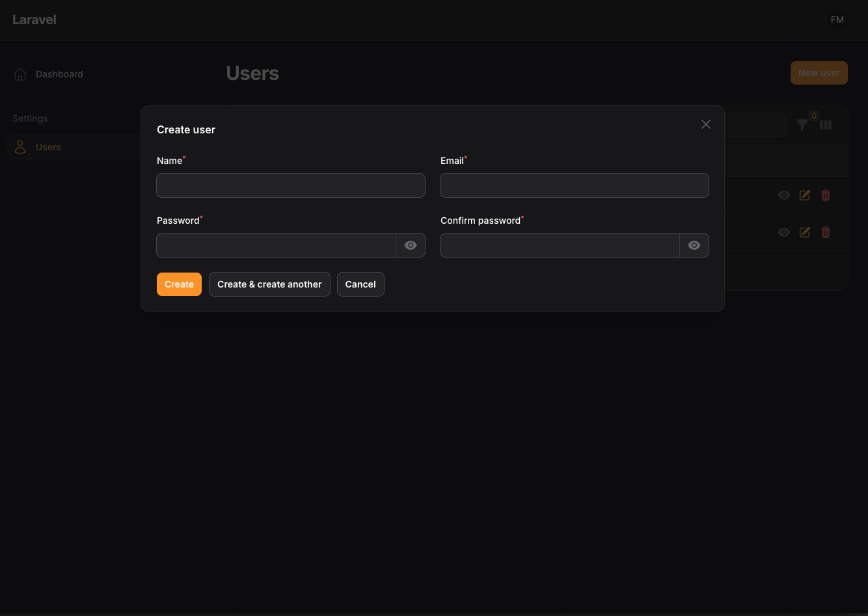Viewport: 868px width, 616px height.
Task: Delete the first row's user trash icon
Action: point(826,195)
